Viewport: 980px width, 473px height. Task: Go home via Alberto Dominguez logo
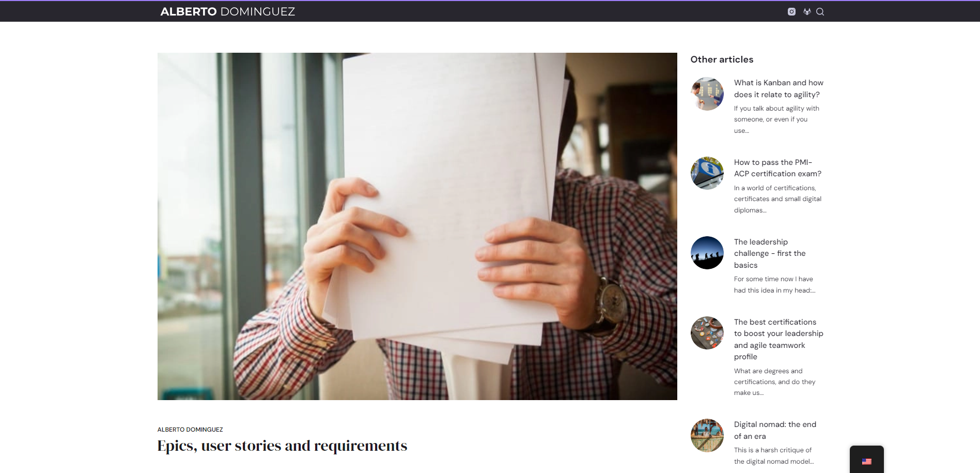[x=227, y=11]
